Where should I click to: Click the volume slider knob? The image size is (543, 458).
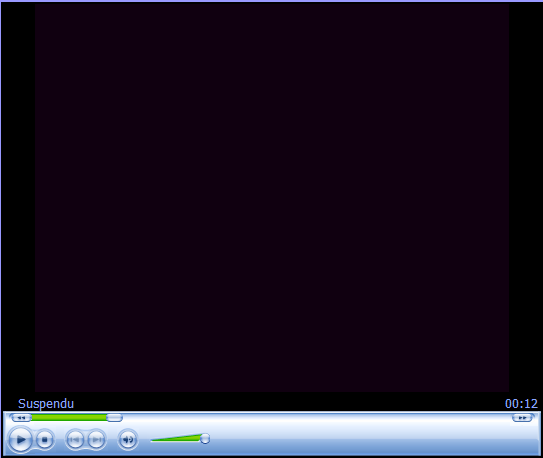pyautogui.click(x=205, y=439)
